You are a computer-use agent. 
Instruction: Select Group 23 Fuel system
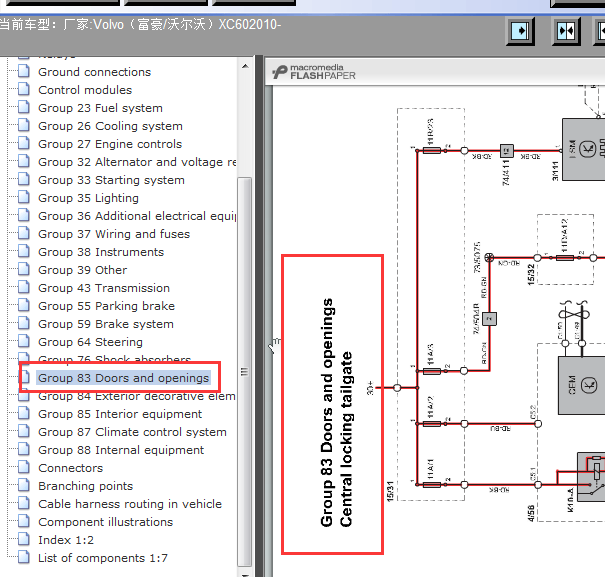click(100, 108)
